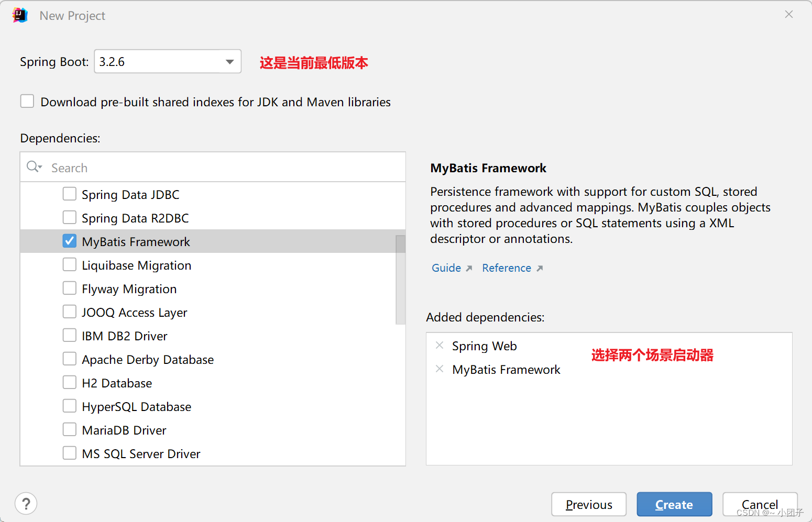
Task: Click the Reference external link arrow icon
Action: click(540, 268)
